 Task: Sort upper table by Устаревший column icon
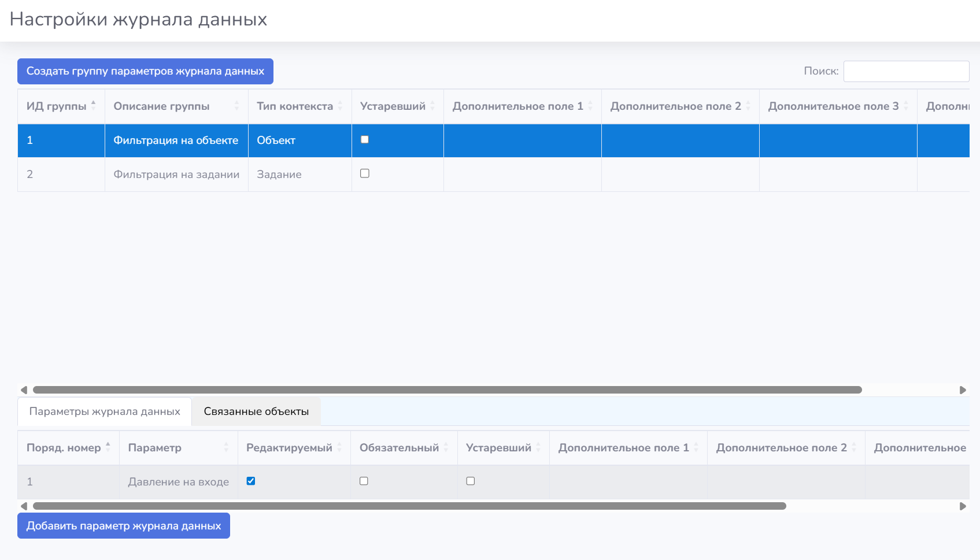432,106
